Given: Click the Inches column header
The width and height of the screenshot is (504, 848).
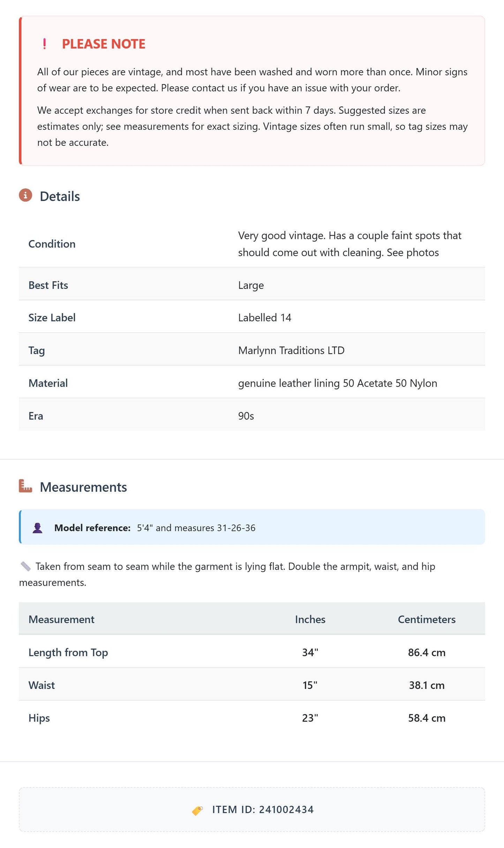Looking at the screenshot, I should pyautogui.click(x=310, y=619).
